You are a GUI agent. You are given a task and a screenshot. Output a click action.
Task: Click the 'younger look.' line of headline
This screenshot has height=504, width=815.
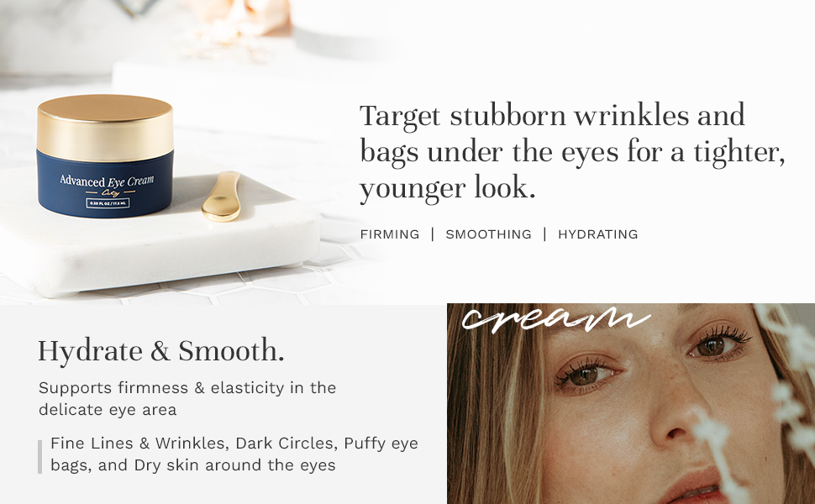(x=448, y=188)
